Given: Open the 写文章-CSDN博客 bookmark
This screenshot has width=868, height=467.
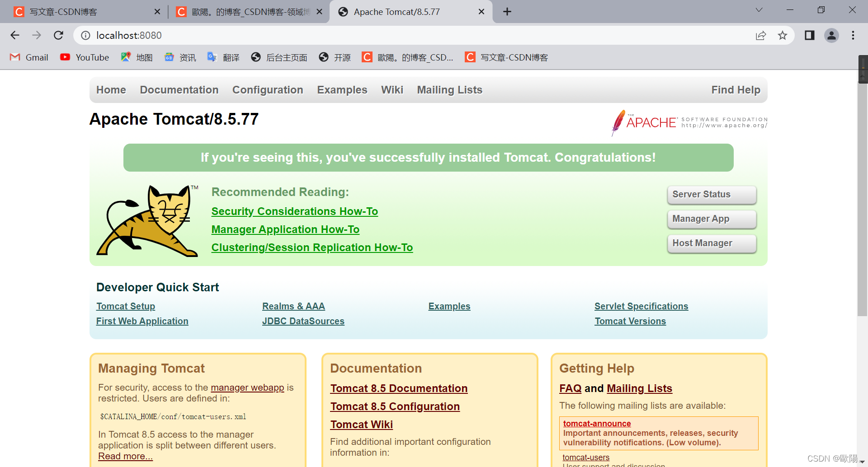Looking at the screenshot, I should click(x=506, y=57).
